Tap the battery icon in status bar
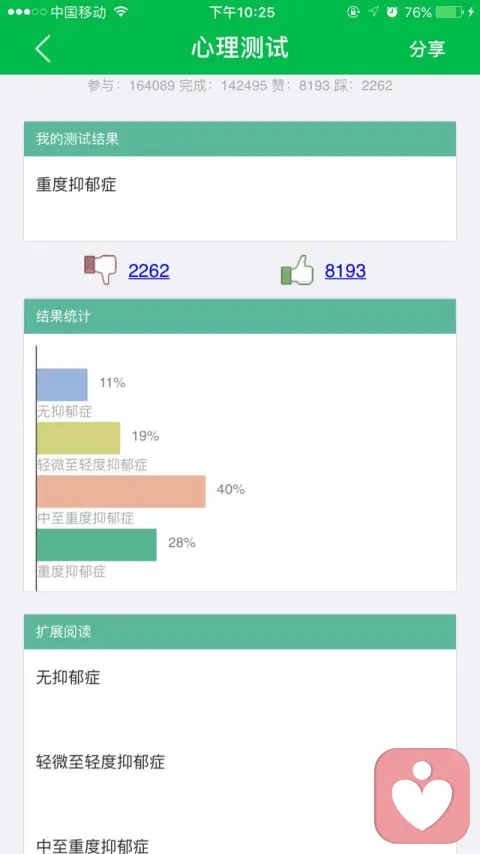This screenshot has width=480, height=854. (x=450, y=12)
